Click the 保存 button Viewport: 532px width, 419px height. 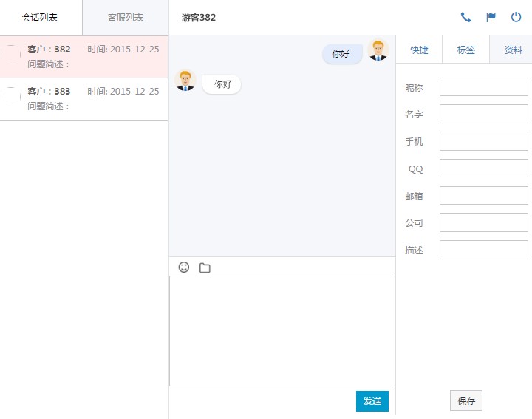coord(466,401)
